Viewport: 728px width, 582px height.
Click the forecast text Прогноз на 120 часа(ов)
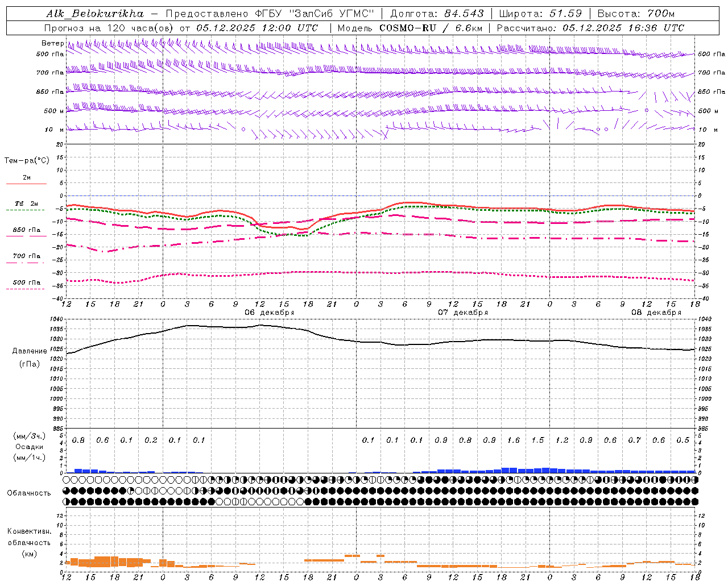tap(110, 28)
